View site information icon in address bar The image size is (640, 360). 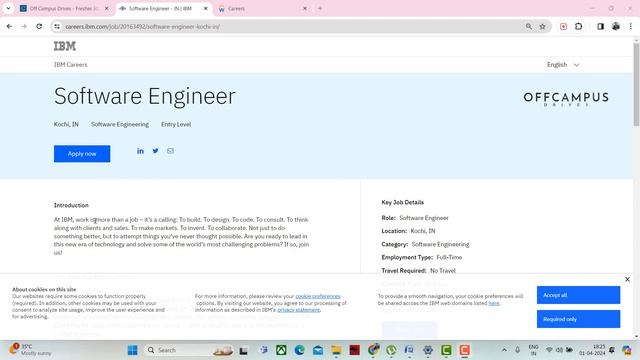click(x=57, y=27)
